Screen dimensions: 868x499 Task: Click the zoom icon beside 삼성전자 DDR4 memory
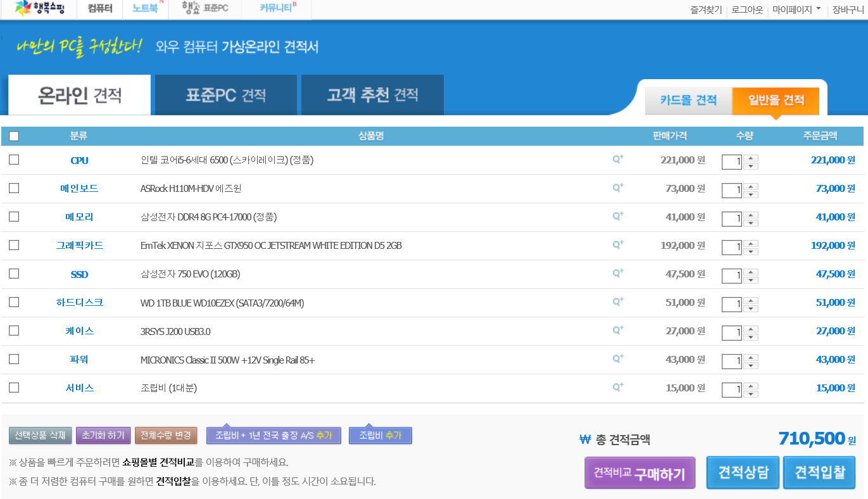(x=618, y=217)
